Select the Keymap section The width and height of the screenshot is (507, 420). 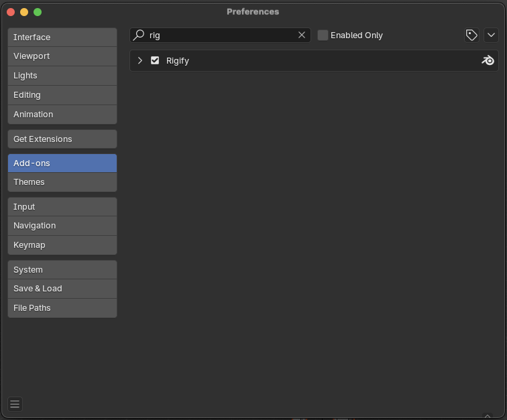pyautogui.click(x=62, y=245)
